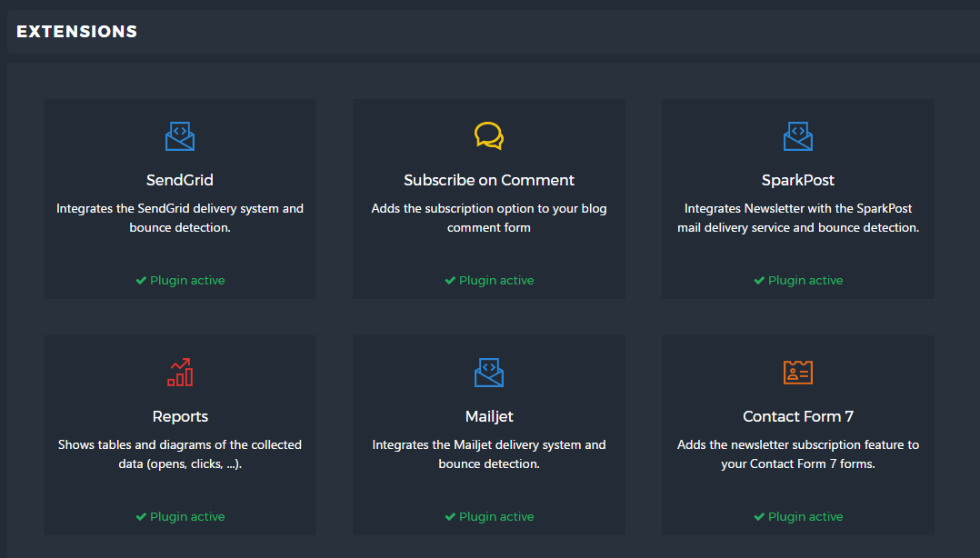Click the Contact Form 7 coupon icon

click(797, 372)
